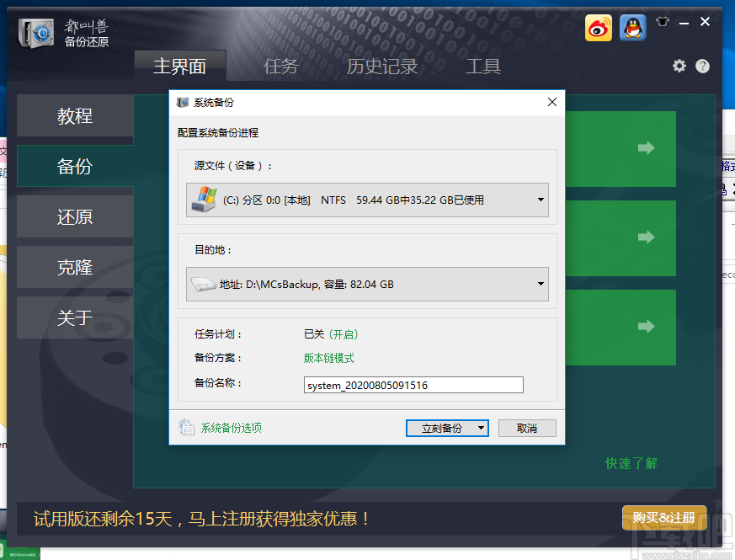This screenshot has width=735, height=560.
Task: Select 还原 in the sidebar
Action: 75,216
